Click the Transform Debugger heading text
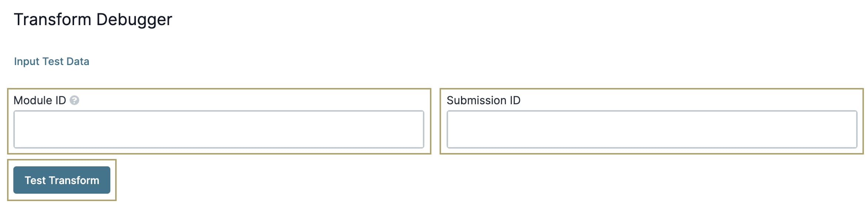 pos(93,20)
